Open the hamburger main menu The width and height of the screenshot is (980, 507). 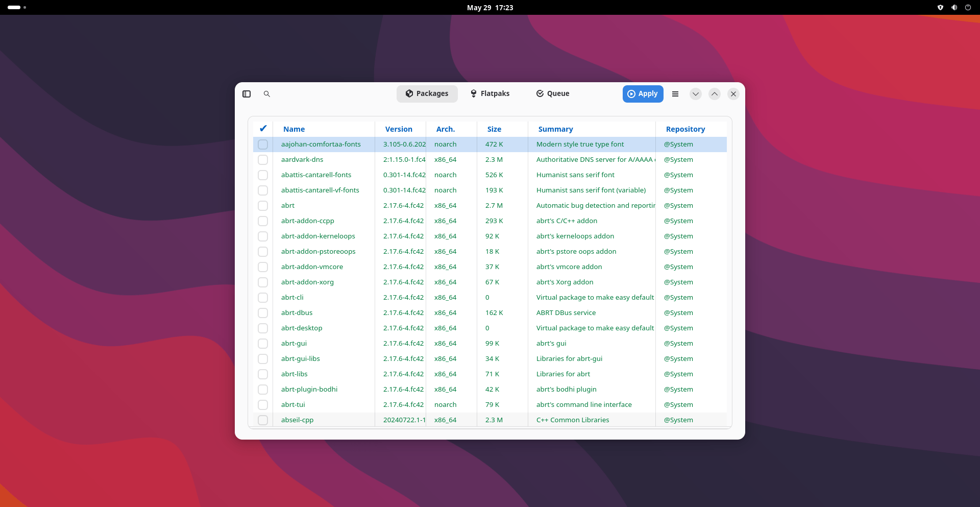[675, 94]
